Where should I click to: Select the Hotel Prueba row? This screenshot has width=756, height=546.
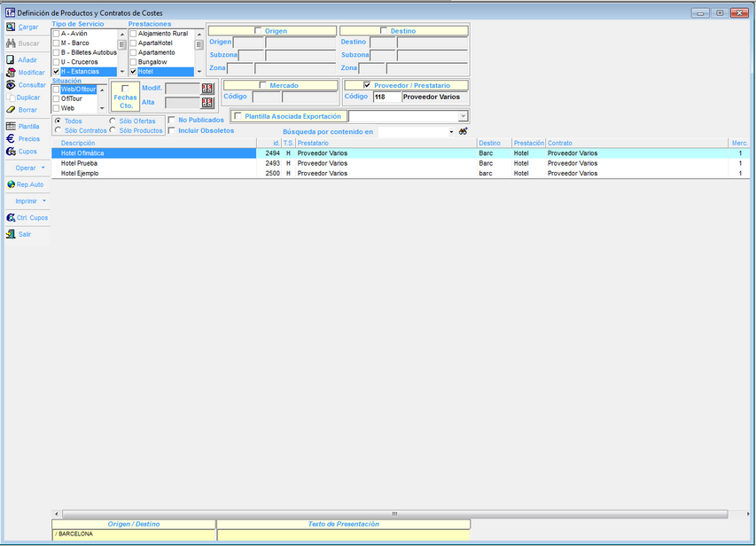[x=401, y=163]
